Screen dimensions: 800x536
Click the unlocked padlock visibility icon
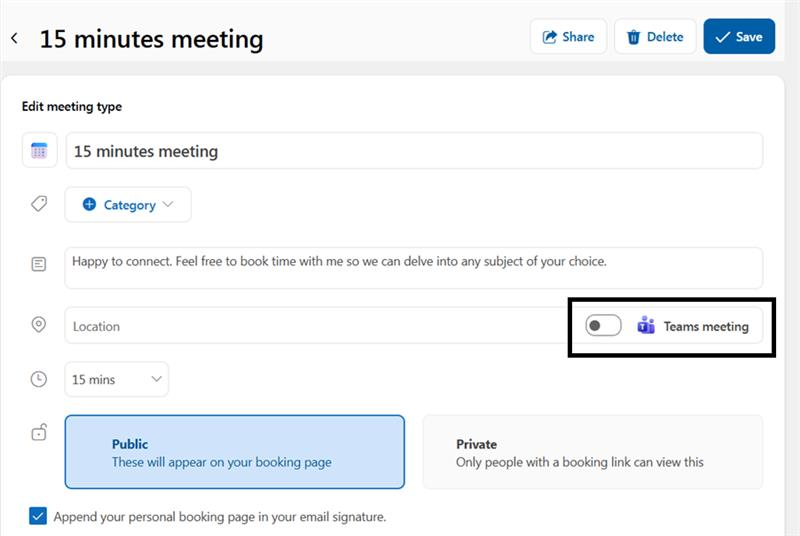pyautogui.click(x=39, y=432)
